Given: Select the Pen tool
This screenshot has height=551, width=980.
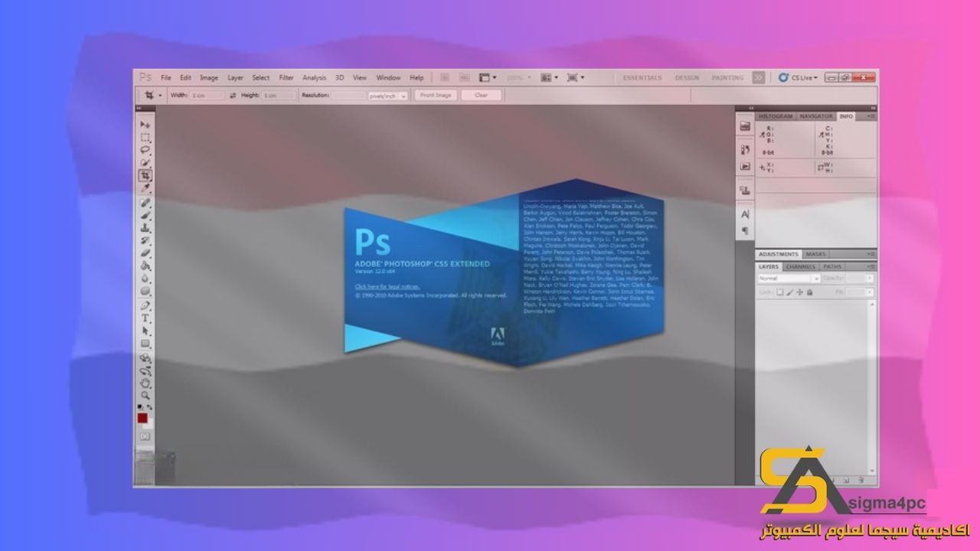Looking at the screenshot, I should click(x=145, y=305).
